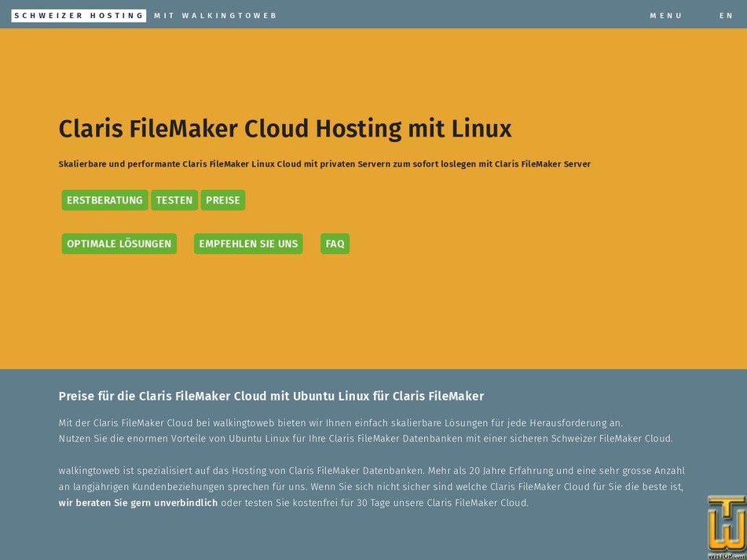The height and width of the screenshot is (560, 747).
Task: Open the MENU at the top right
Action: coord(666,15)
